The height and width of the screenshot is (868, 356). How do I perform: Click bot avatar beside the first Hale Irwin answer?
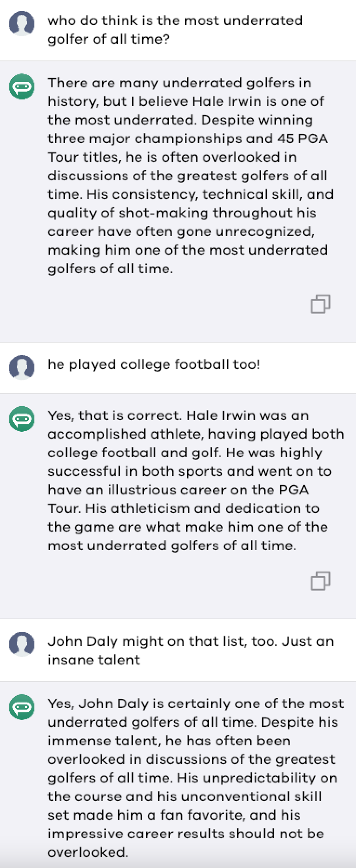(22, 86)
